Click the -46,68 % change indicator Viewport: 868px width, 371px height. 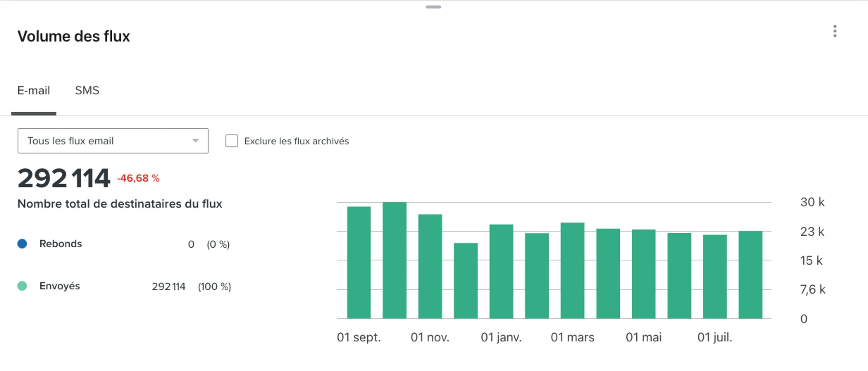point(138,178)
